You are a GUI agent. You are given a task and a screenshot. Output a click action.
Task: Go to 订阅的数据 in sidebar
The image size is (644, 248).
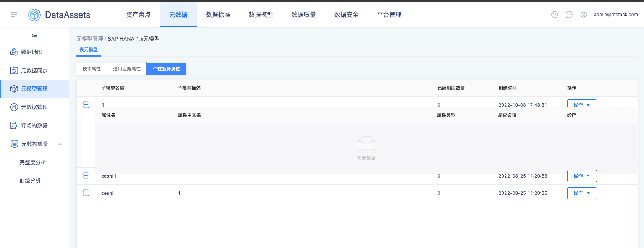coord(34,126)
